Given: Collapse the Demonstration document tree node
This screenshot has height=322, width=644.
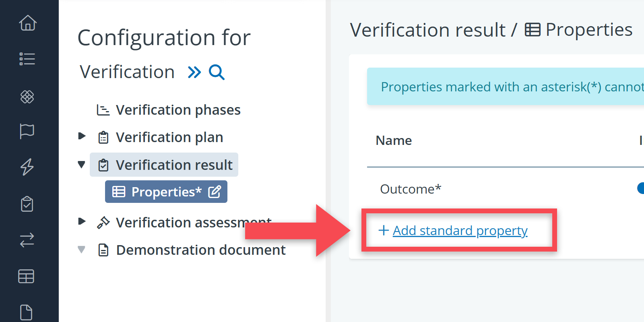Looking at the screenshot, I should (82, 250).
